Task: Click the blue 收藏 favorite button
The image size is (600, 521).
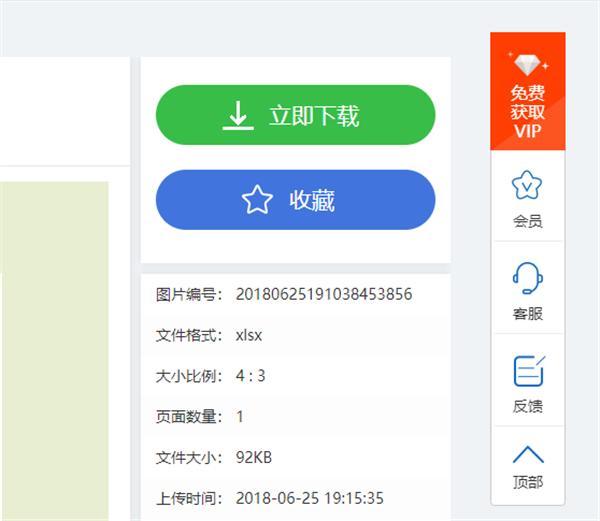Action: 295,200
